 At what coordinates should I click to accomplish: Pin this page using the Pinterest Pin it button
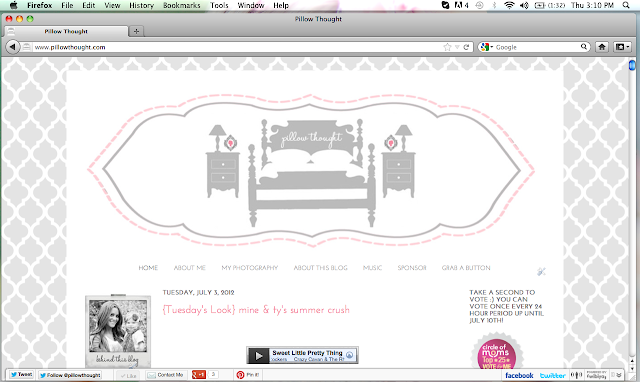248,375
